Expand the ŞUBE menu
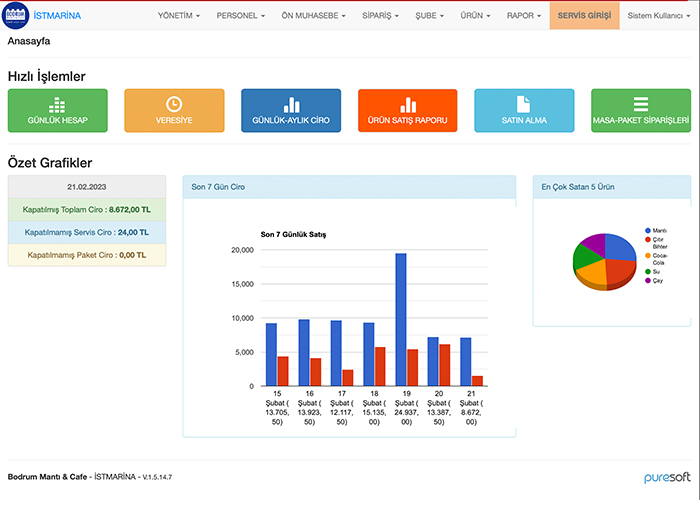 tap(429, 16)
